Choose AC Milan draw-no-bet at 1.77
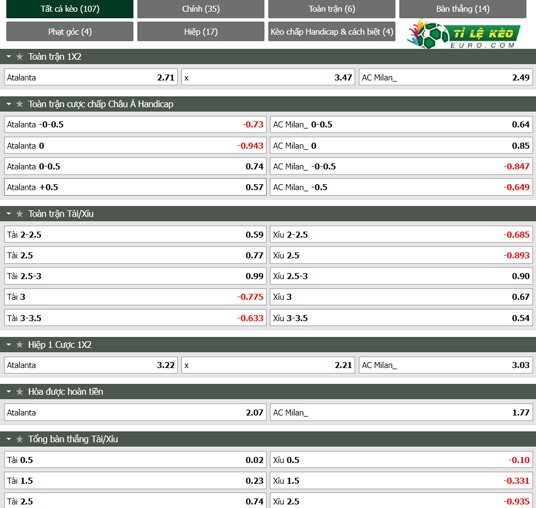This screenshot has height=508, width=536. pyautogui.click(x=401, y=413)
